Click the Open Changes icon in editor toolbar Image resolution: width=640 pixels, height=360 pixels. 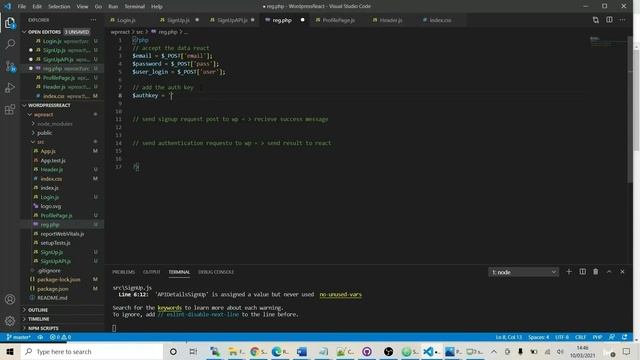pos(596,20)
